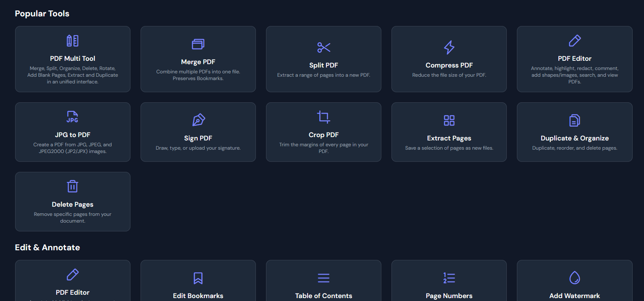Click the Add Watermark droplet icon
The height and width of the screenshot is (301, 644).
click(574, 278)
